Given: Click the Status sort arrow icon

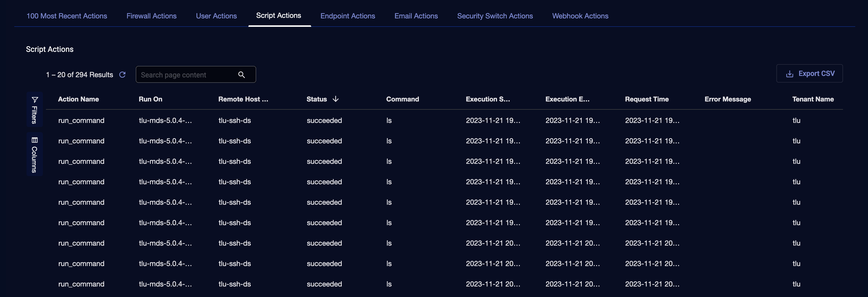Looking at the screenshot, I should (336, 99).
